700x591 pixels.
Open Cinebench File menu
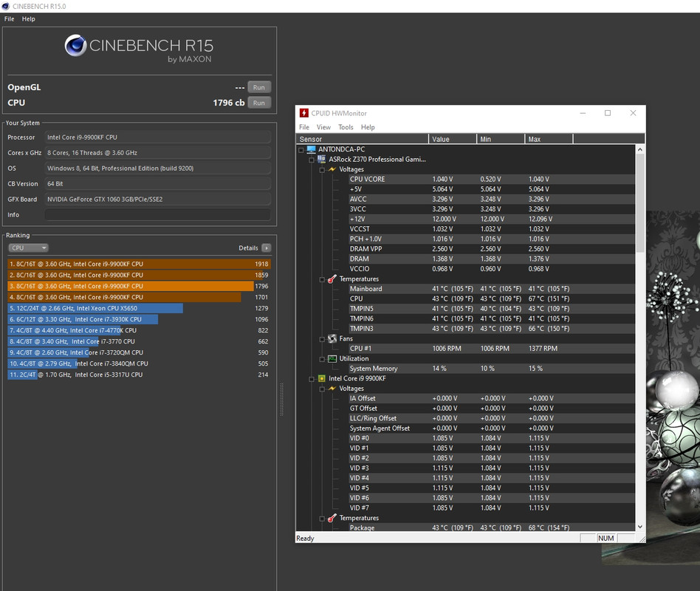pos(9,18)
